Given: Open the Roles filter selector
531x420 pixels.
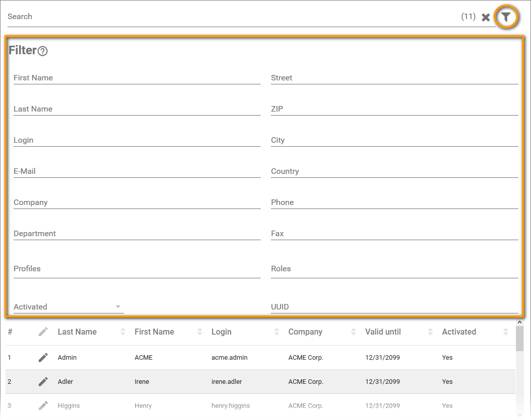Looking at the screenshot, I should [x=394, y=269].
